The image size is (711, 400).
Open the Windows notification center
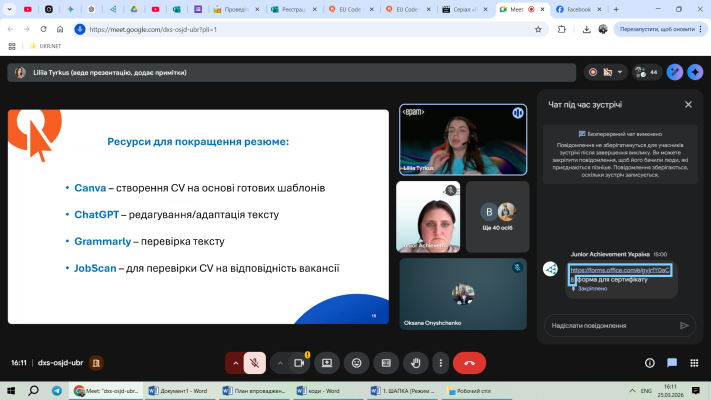click(x=696, y=390)
